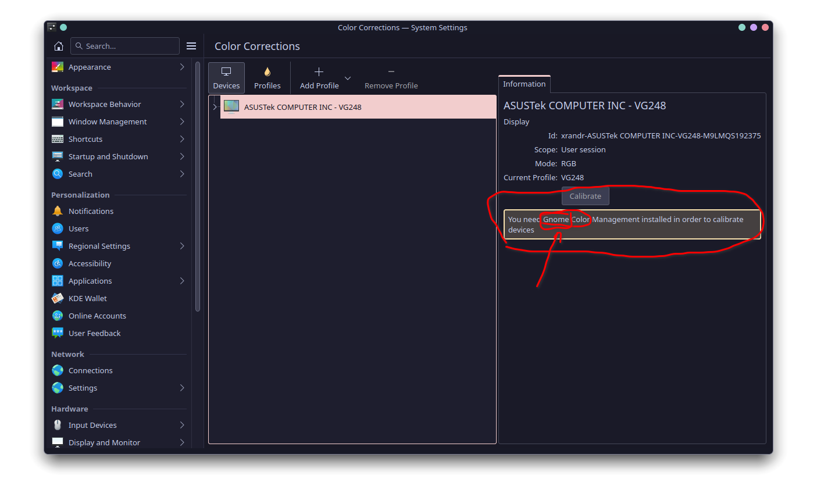Click the Add Profile button
817x504 pixels.
tap(319, 78)
